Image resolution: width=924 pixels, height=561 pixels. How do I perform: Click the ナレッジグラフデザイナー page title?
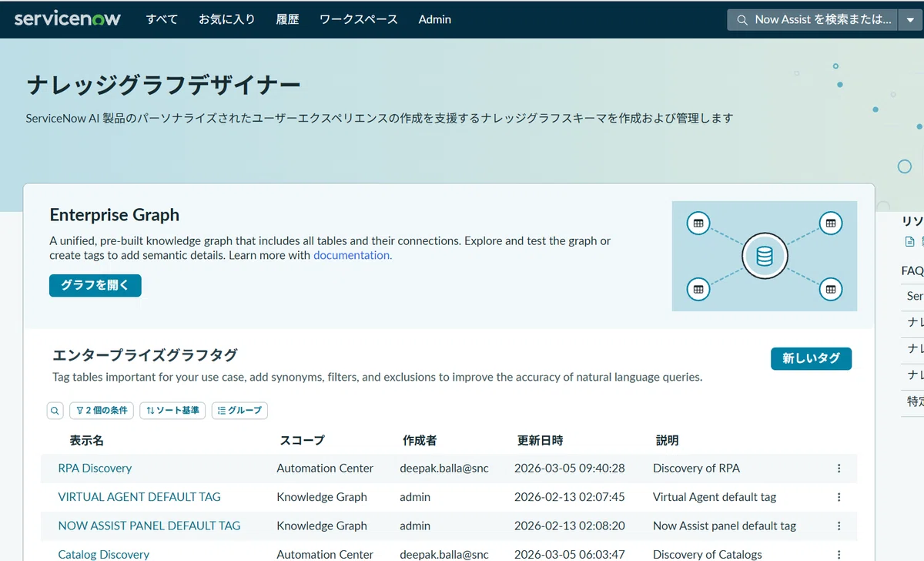(x=163, y=85)
